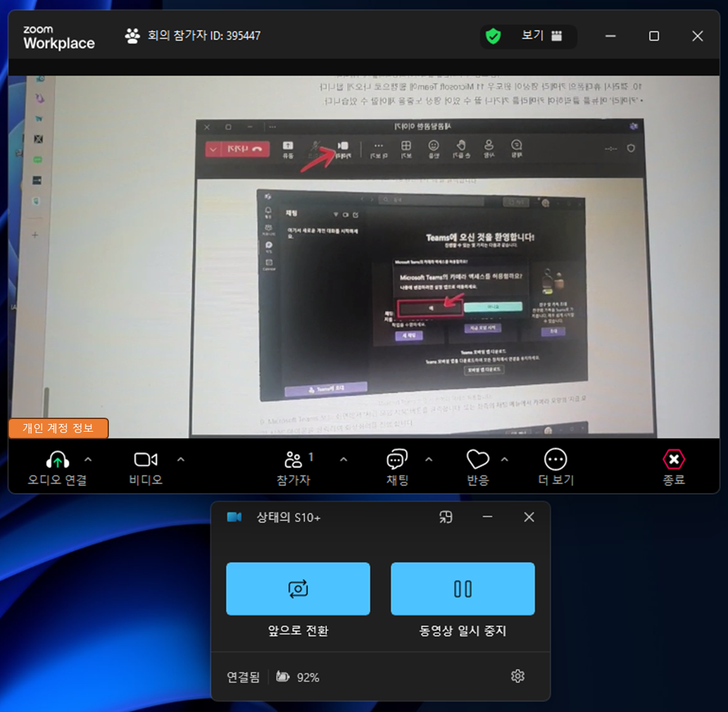
Task: Click the pin icon on S10+ window
Action: pos(446,517)
